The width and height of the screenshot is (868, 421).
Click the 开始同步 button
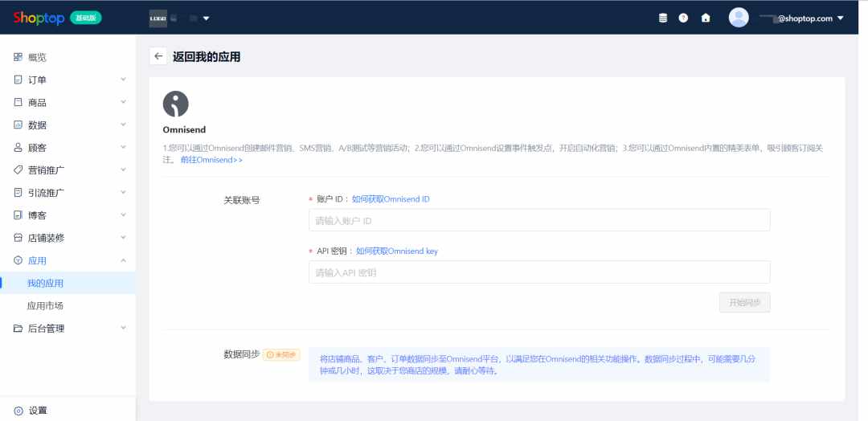click(x=744, y=303)
